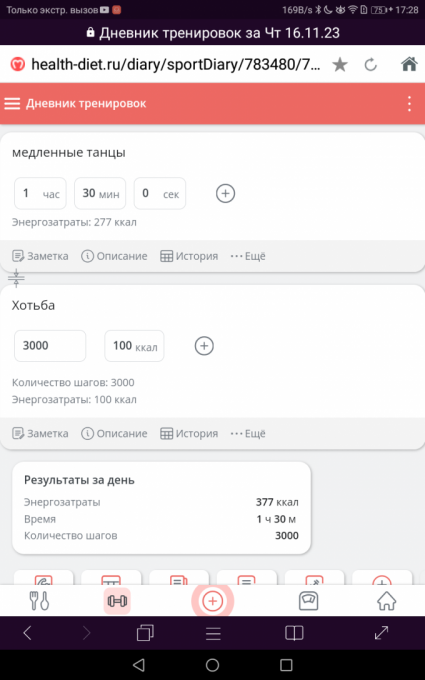Viewport: 425px width, 680px height.
Task: Reload the page using refresh icon
Action: tap(370, 65)
